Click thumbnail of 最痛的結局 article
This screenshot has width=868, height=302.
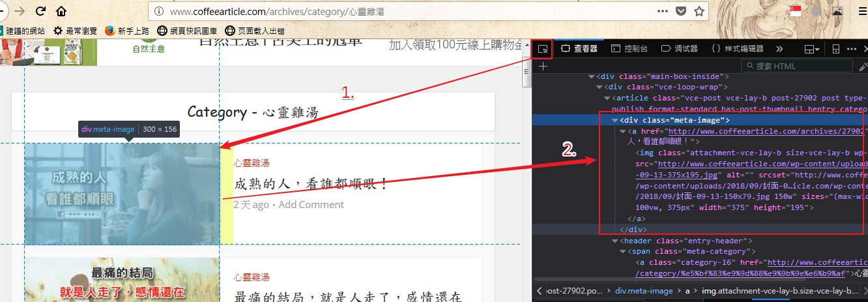click(122, 280)
